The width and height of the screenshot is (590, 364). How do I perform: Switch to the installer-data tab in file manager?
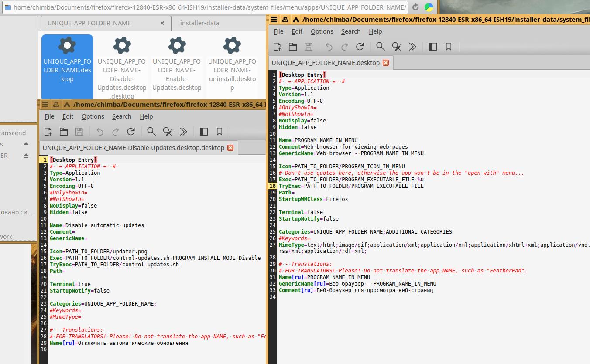[x=199, y=23]
